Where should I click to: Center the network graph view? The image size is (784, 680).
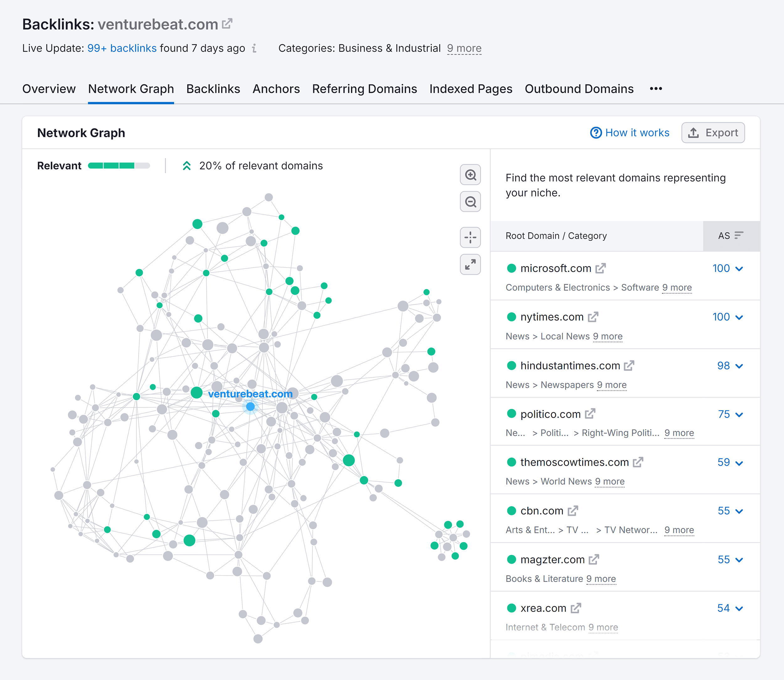(470, 237)
